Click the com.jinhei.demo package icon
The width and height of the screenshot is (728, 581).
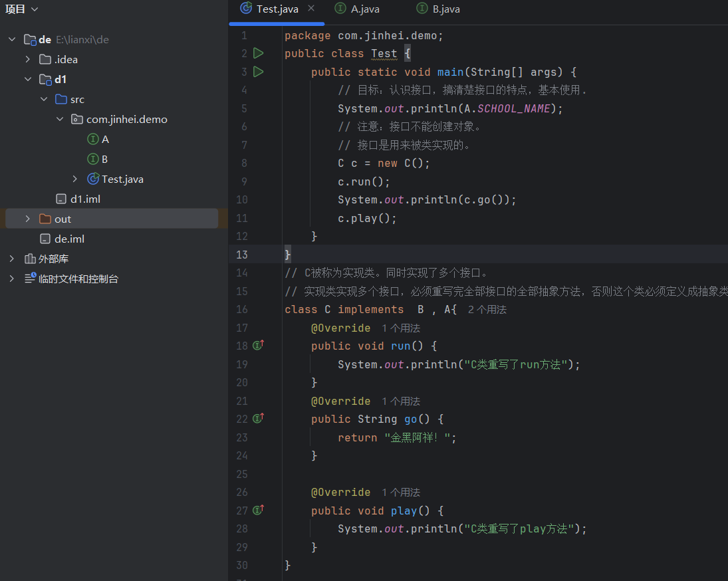coord(76,119)
